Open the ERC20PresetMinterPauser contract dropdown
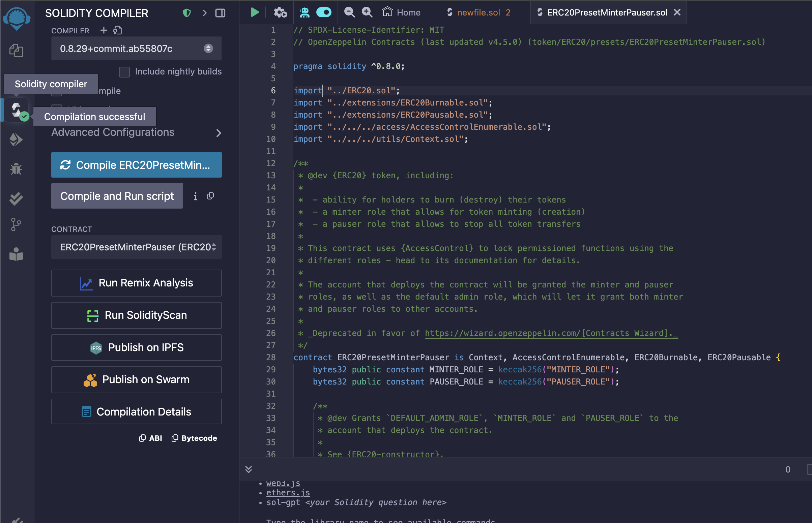The image size is (812, 523). (x=136, y=247)
